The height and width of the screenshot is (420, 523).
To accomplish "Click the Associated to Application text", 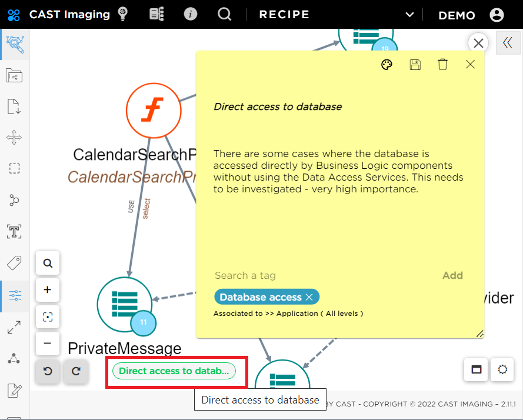I will (288, 314).
